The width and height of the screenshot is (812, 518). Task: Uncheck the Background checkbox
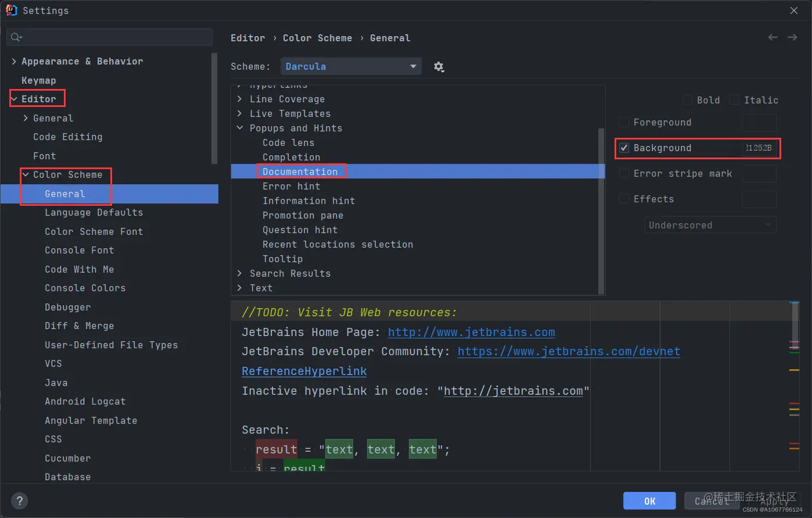point(624,148)
